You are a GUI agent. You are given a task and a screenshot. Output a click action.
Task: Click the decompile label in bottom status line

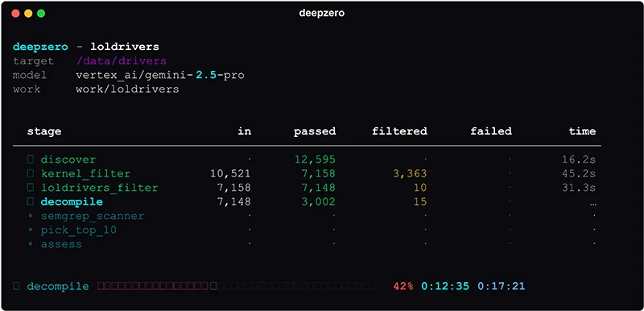click(x=58, y=286)
